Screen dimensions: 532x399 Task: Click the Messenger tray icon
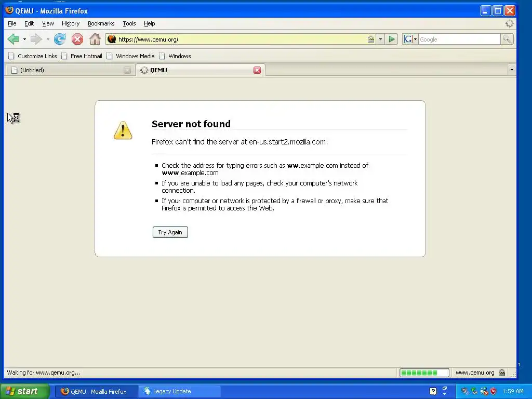click(484, 391)
